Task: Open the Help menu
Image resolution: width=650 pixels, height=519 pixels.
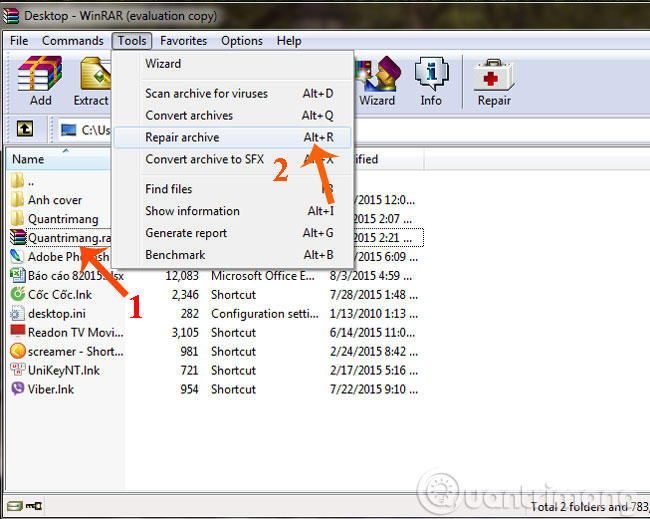Action: coord(289,41)
